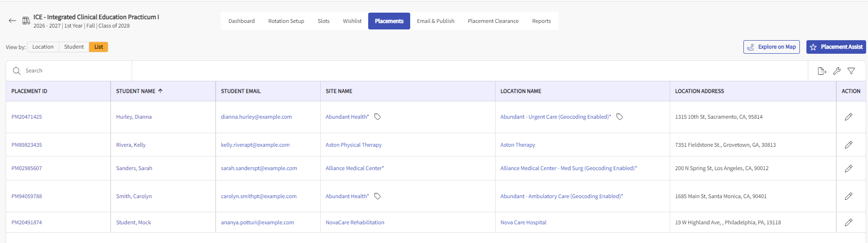
Task: Sort by Student Name column header
Action: (x=136, y=91)
